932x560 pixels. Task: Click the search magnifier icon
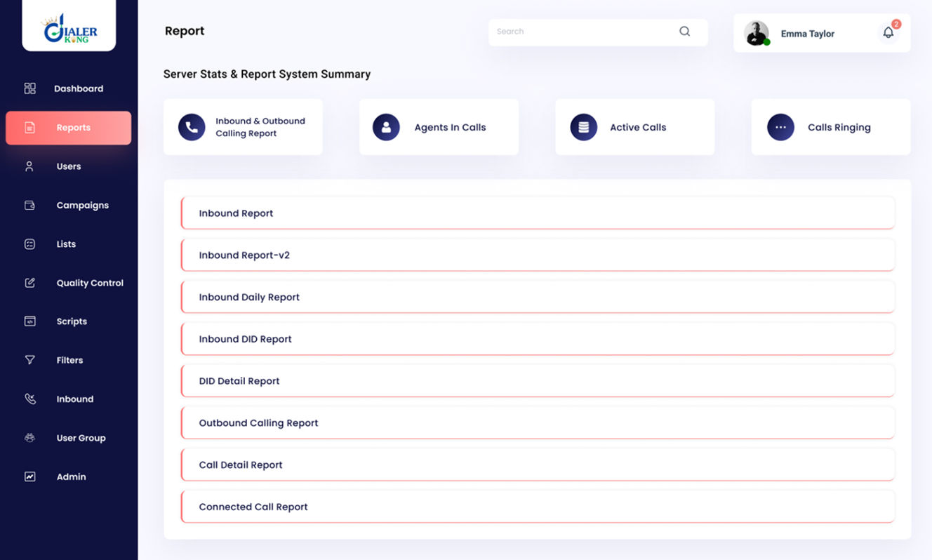pyautogui.click(x=684, y=32)
